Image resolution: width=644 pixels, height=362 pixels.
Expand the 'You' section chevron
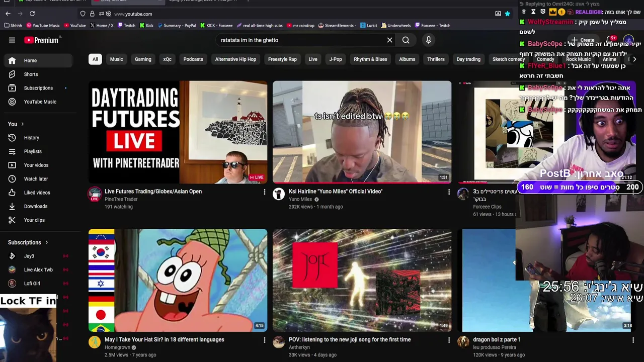22,124
